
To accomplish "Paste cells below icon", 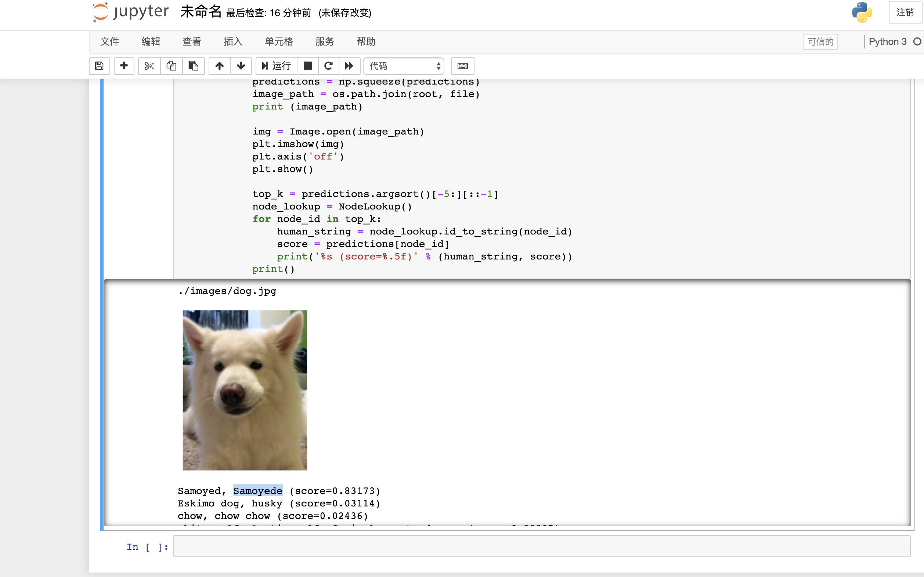I will pyautogui.click(x=193, y=66).
